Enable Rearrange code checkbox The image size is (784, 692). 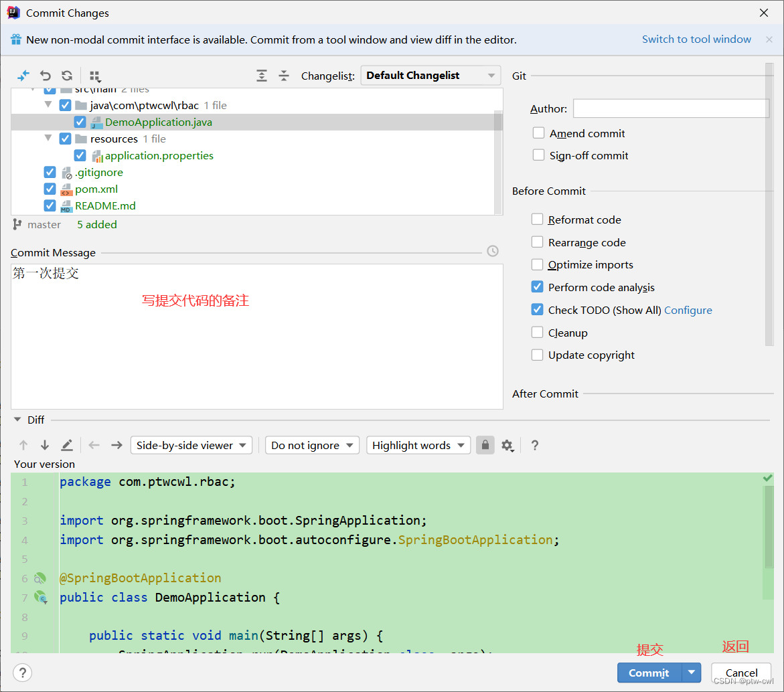537,242
